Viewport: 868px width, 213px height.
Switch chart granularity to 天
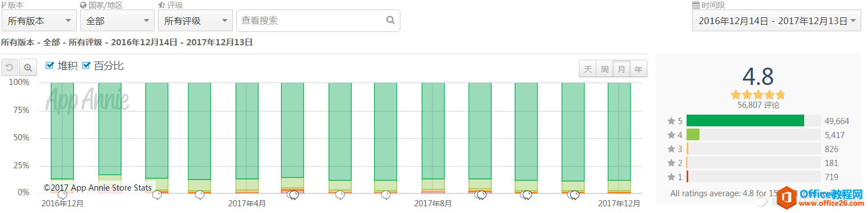587,69
